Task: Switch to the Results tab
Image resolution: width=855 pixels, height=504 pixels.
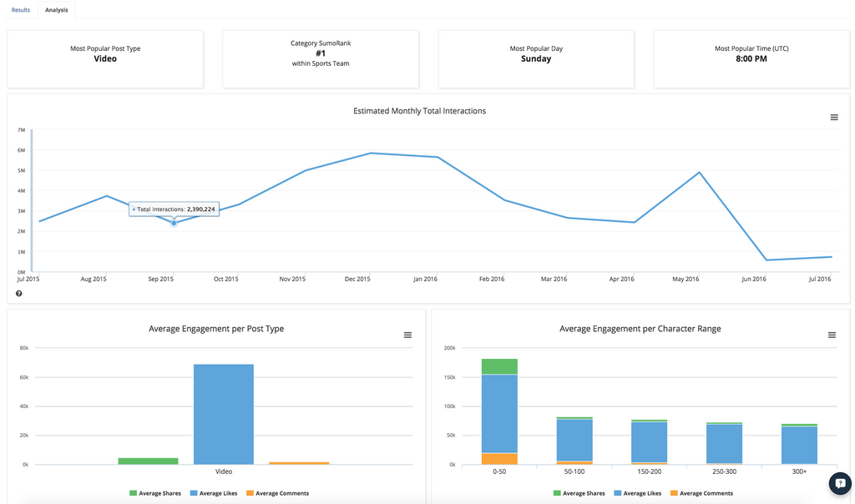Action: [21, 10]
